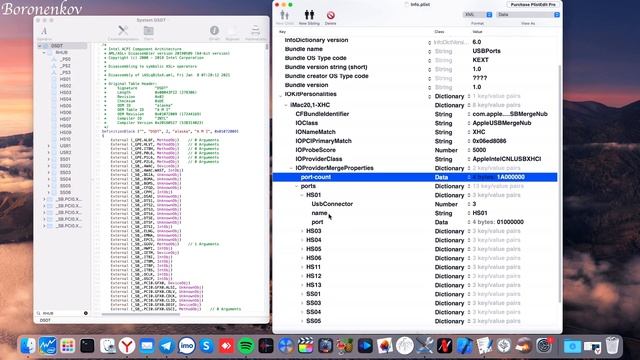The height and width of the screenshot is (360, 640).
Task: Collapse the iMac20,1-XHC dictionary
Action: [x=286, y=105]
